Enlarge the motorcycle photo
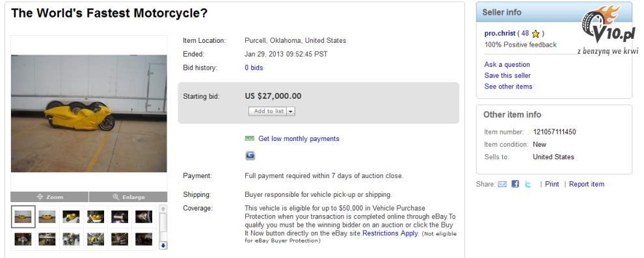This screenshot has width=644, height=258. 128,197
